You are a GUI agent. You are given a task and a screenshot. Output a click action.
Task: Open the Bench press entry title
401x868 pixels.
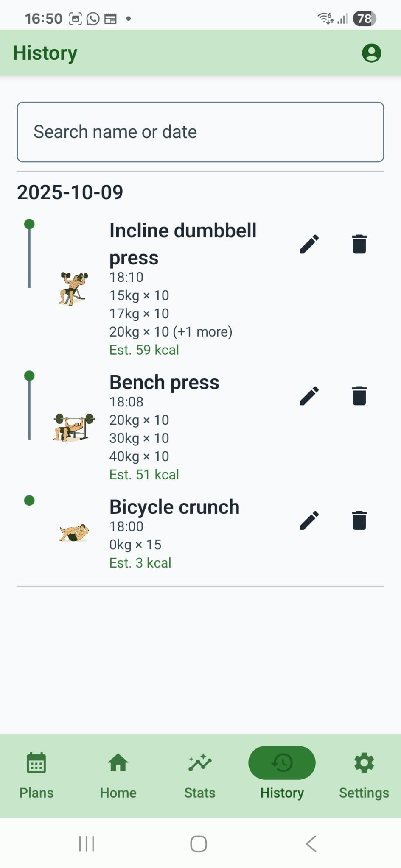pyautogui.click(x=164, y=382)
